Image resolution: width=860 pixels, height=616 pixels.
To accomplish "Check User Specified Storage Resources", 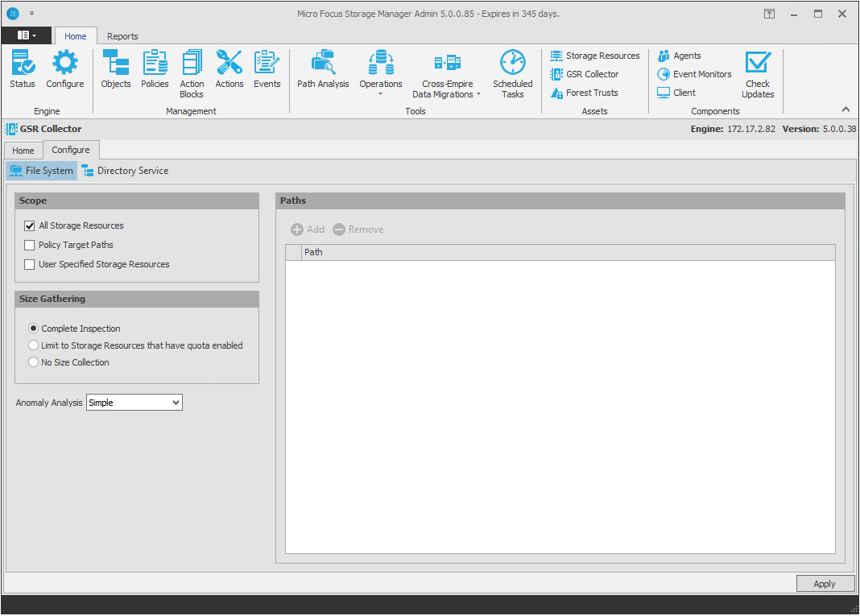I will (x=30, y=265).
